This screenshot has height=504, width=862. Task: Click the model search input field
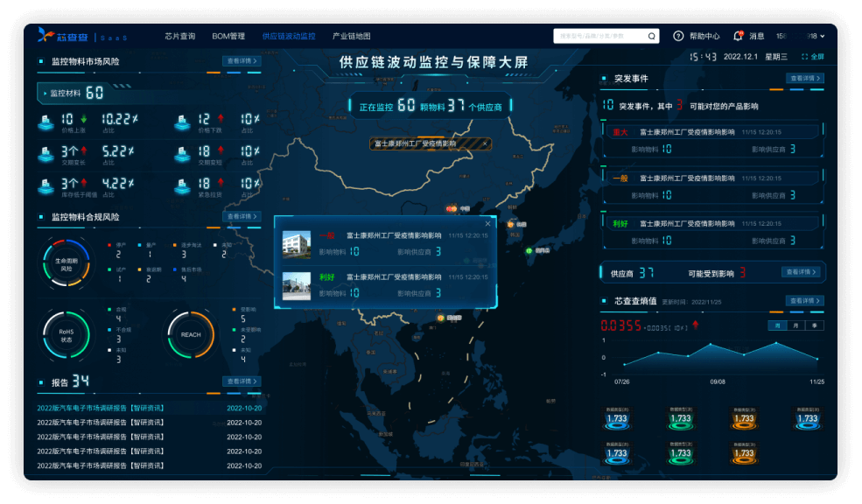click(x=599, y=37)
